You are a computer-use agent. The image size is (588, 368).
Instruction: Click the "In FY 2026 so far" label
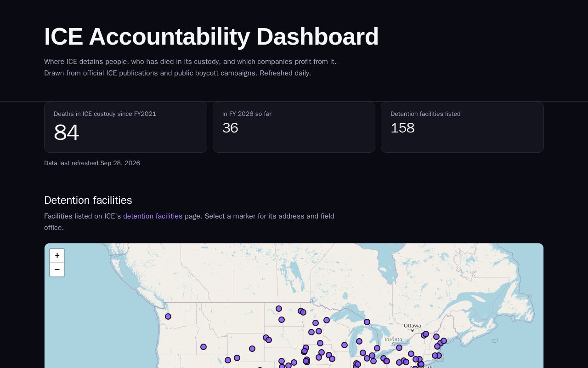pos(247,114)
